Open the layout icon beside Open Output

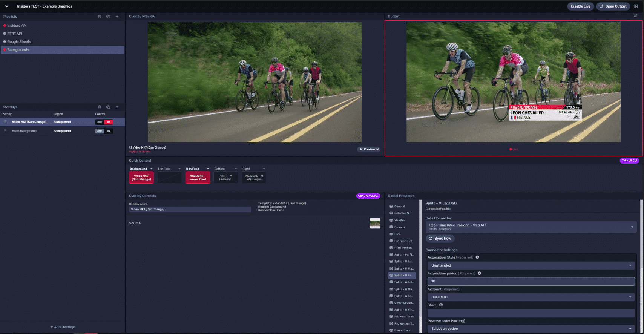coord(636,6)
